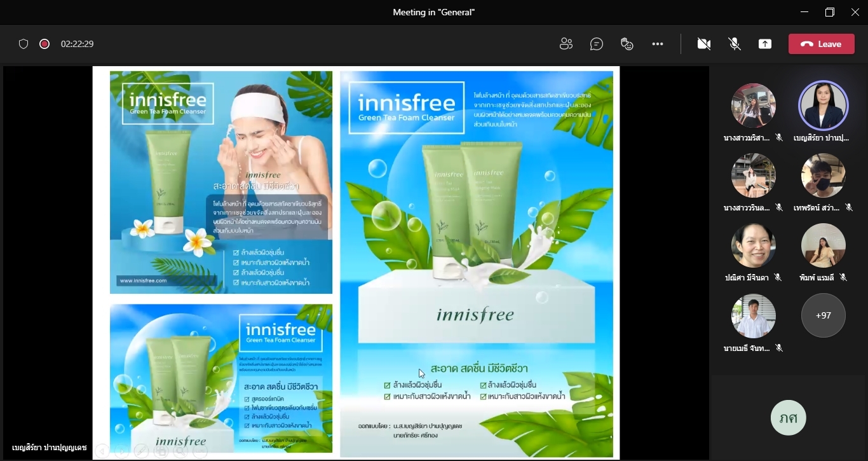Click muted mic icon beside เทพรัตน์

(848, 208)
